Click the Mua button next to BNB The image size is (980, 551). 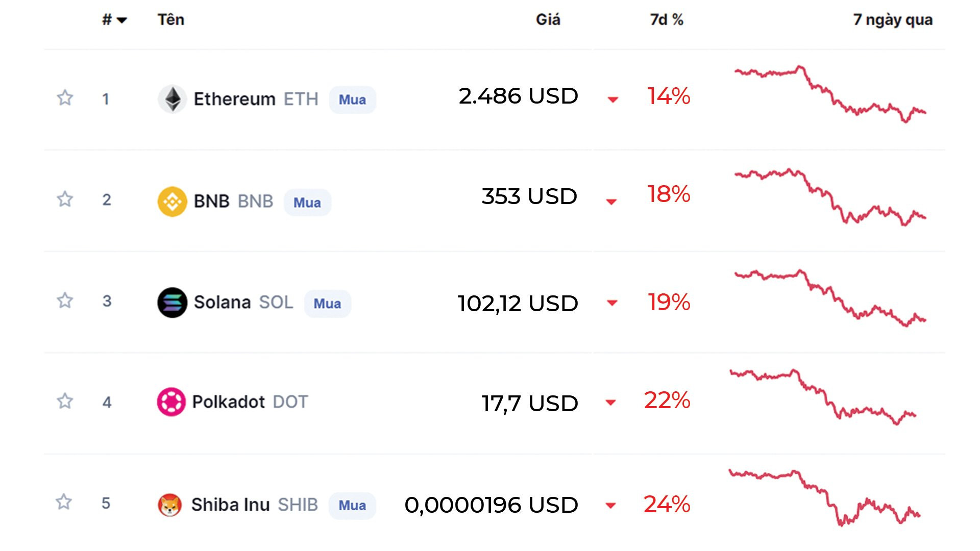click(x=307, y=203)
